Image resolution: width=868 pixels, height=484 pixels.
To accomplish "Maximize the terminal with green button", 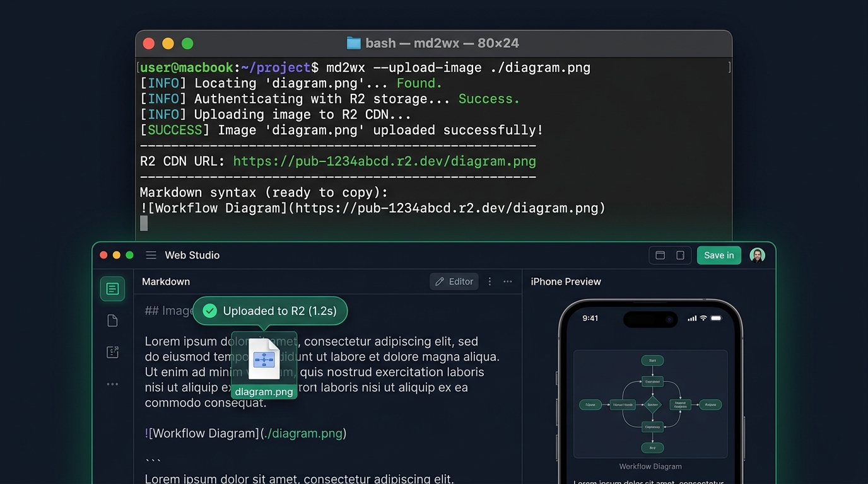I will (187, 43).
